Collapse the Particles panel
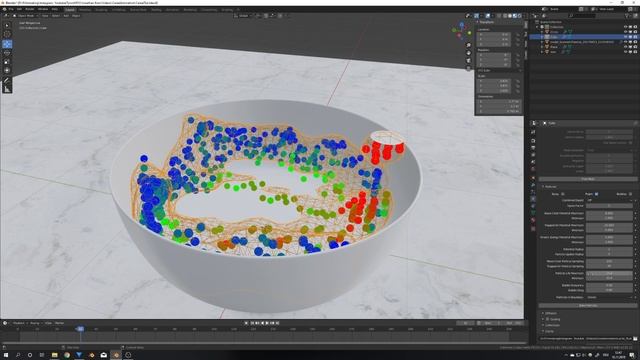Image resolution: width=640 pixels, height=360 pixels. tap(543, 187)
